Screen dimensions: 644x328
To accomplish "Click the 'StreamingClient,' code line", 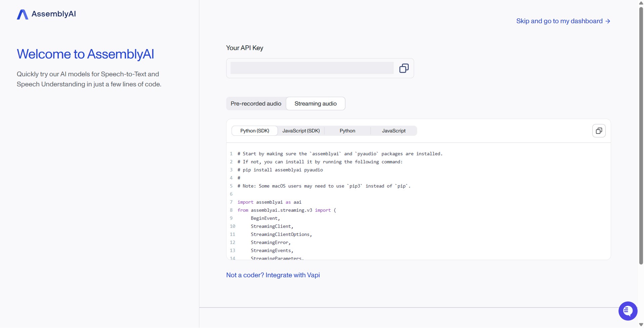I will tap(272, 226).
